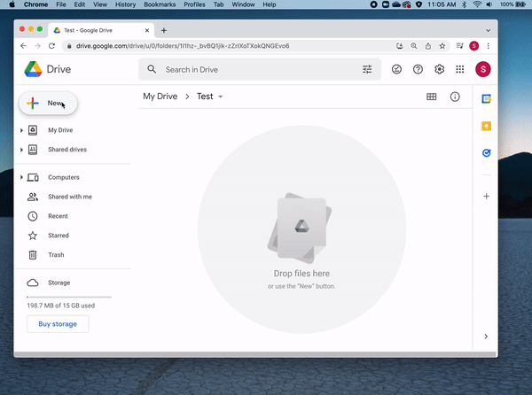Open Computers in the sidebar
The height and width of the screenshot is (395, 532).
point(64,177)
